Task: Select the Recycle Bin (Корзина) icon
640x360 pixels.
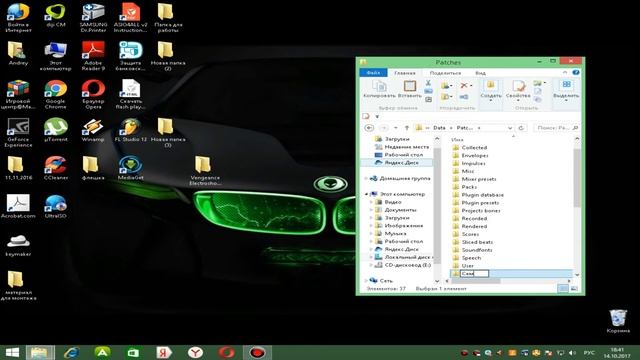Action: click(x=618, y=321)
